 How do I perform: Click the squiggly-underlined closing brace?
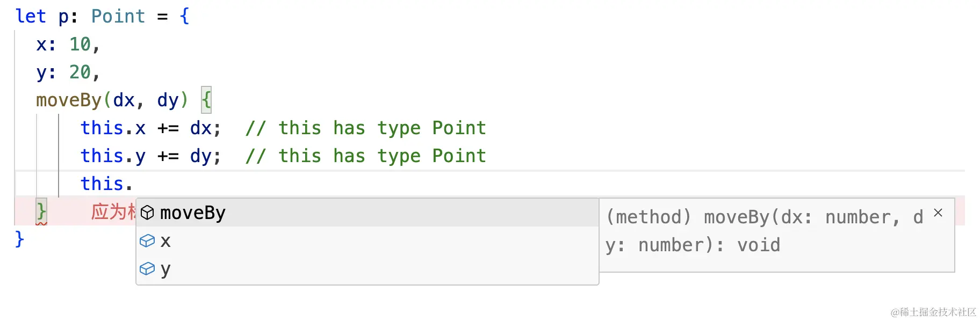[41, 211]
